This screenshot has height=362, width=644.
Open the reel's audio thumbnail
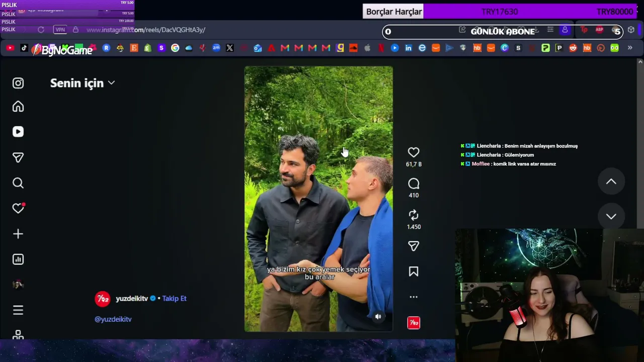click(x=414, y=323)
